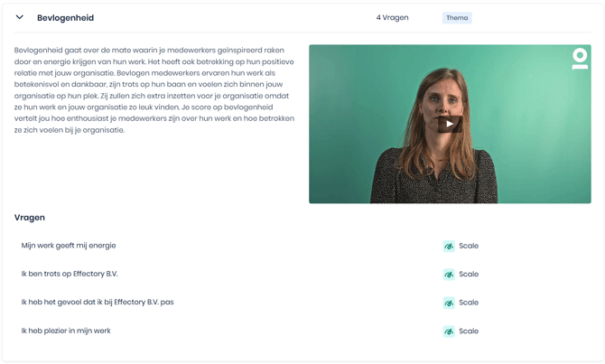
Task: Click Scale label next to 'Ik heb plezier in mijn werk'
Action: click(x=469, y=331)
